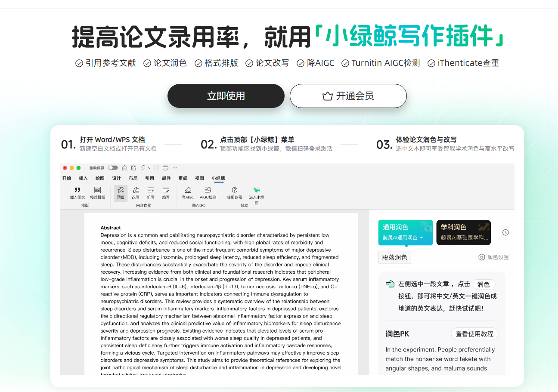Click the 立即使用 button
The width and height of the screenshot is (558, 392).
pos(226,96)
